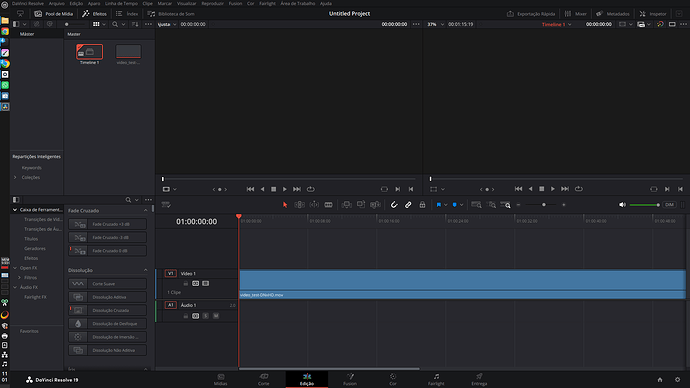This screenshot has width=690, height=388.
Task: Switch to the Fusion page tab
Action: [x=350, y=379]
